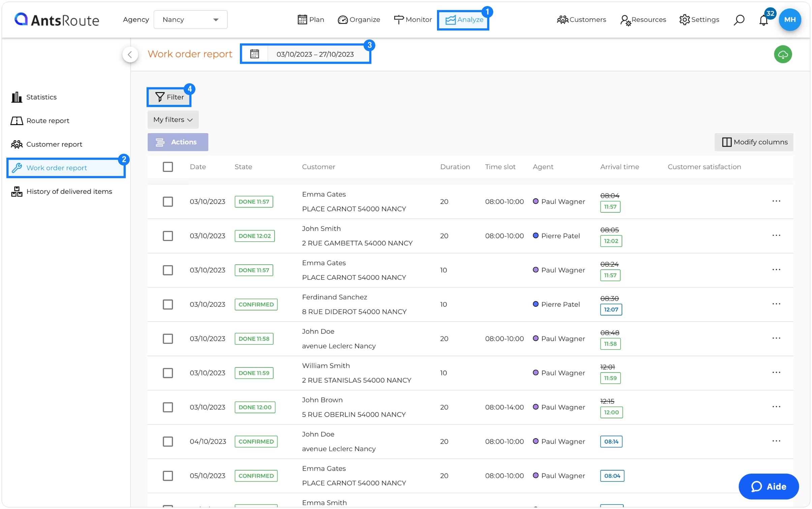The image size is (812, 509).
Task: Collapse the sidebar with the left chevron
Action: coord(130,54)
